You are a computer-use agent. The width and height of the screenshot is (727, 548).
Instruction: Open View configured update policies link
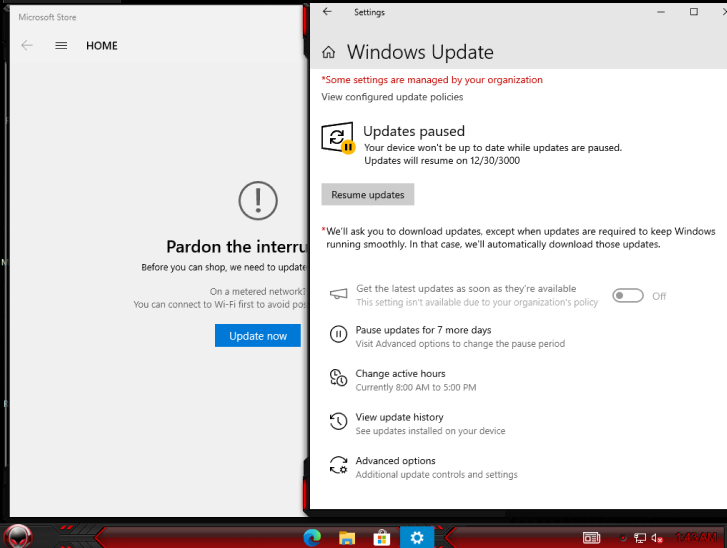(392, 97)
